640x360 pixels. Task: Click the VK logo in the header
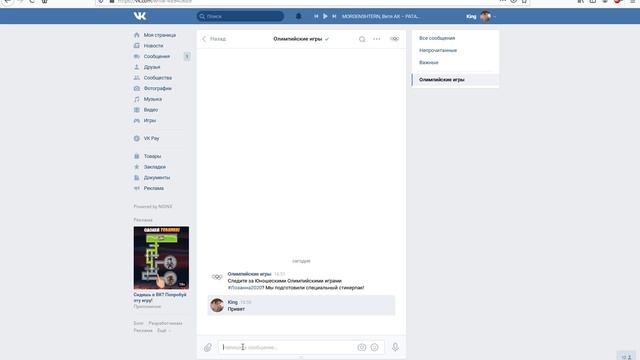(140, 16)
